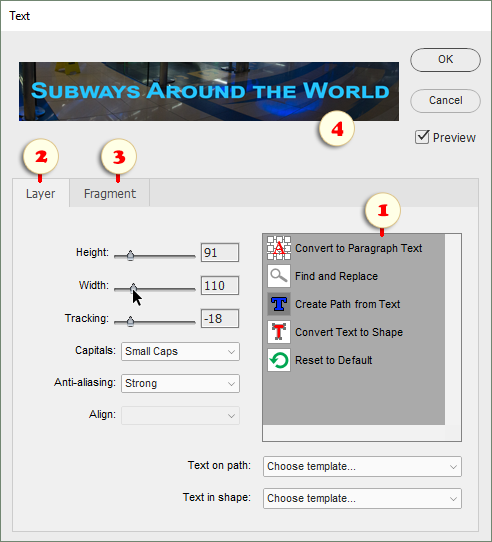Image resolution: width=492 pixels, height=542 pixels.
Task: Toggle the Preview checkbox
Action: pos(422,137)
